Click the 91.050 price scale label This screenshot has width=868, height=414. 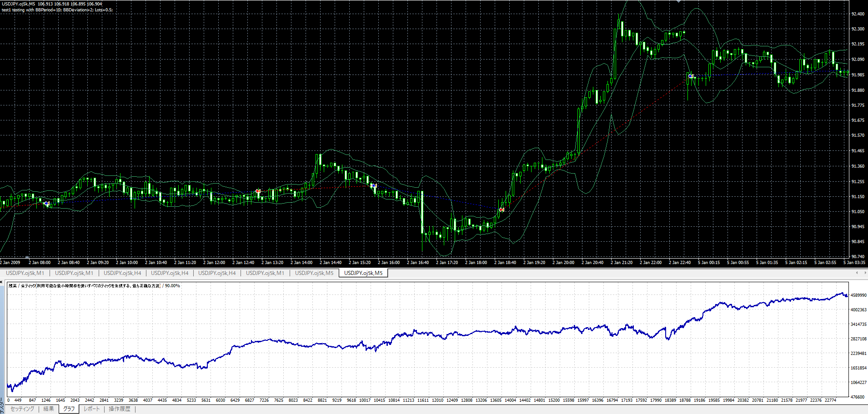[858, 212]
